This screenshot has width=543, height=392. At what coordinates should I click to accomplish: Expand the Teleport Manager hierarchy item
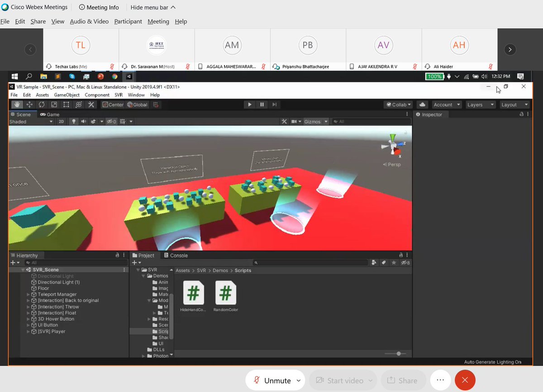click(x=29, y=294)
